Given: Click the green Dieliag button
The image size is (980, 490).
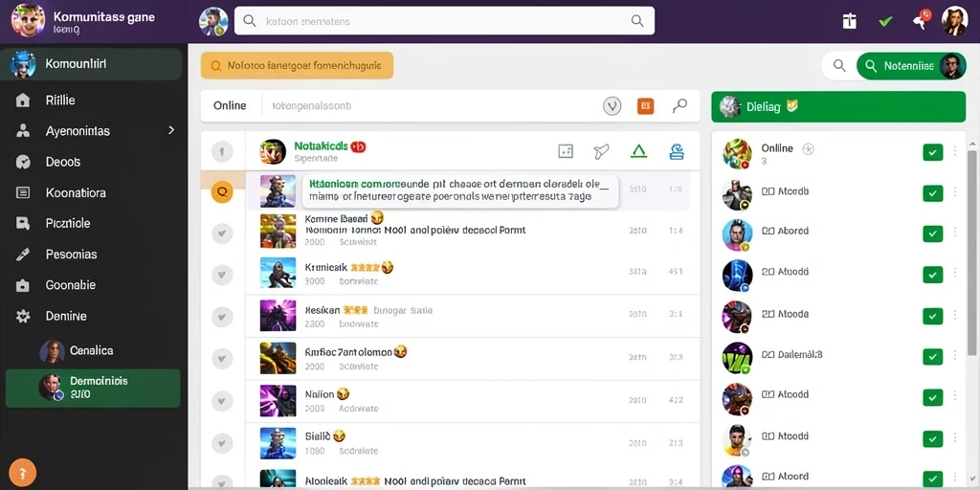Looking at the screenshot, I should point(838,107).
